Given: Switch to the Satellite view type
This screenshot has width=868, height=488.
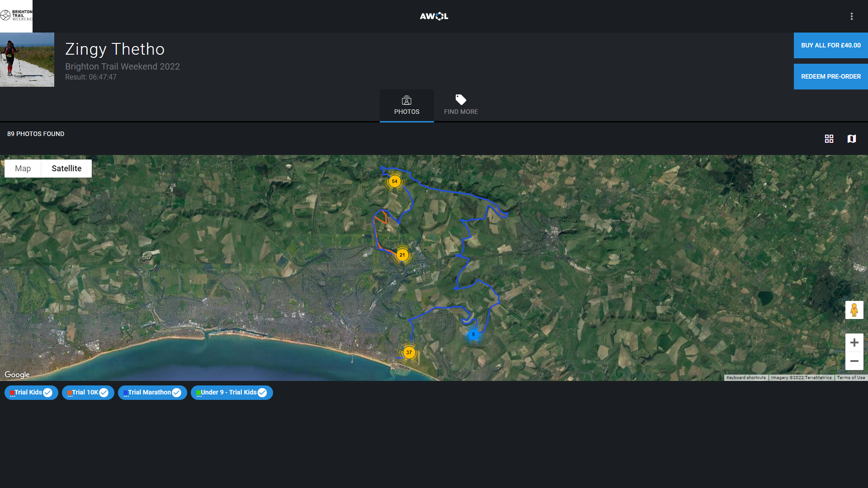Looking at the screenshot, I should coord(66,169).
